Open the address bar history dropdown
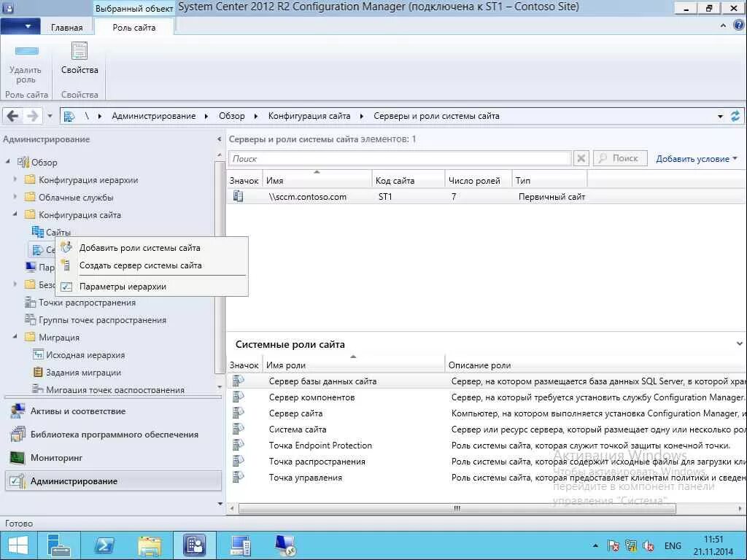Screen dimensions: 747x560 pyautogui.click(x=720, y=116)
